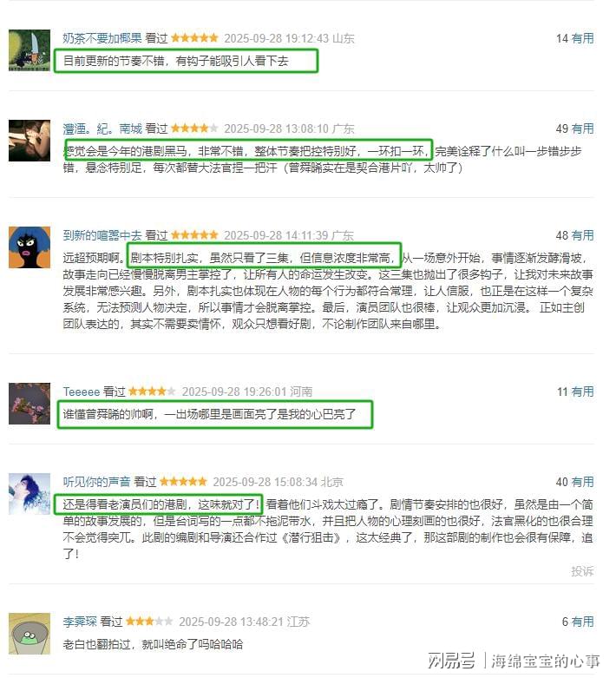Open 听见你的声音 avatar picture

pos(29,494)
